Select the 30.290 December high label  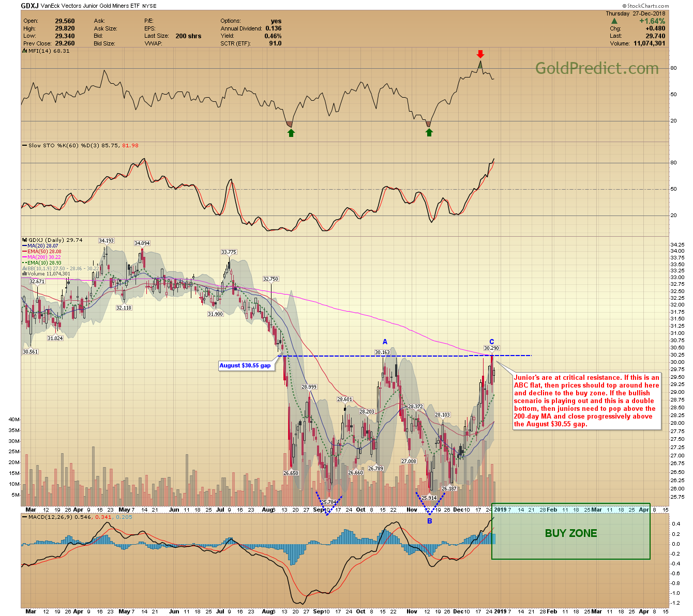click(491, 348)
